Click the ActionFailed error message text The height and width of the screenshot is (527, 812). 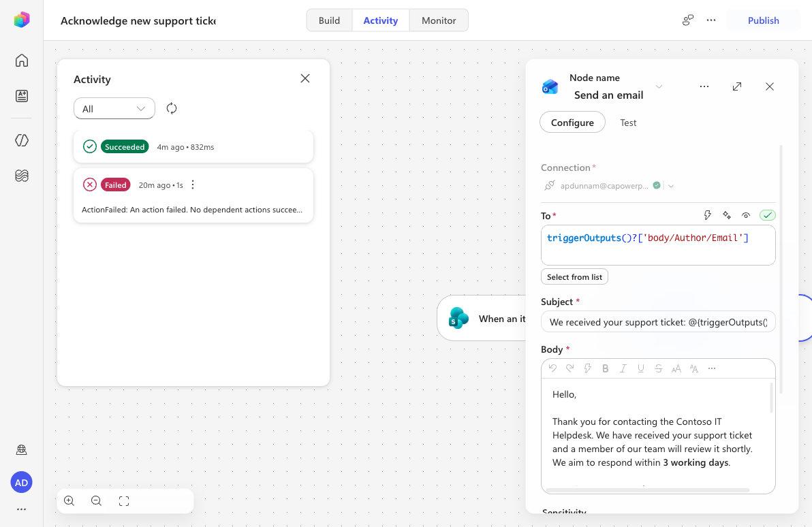point(191,210)
